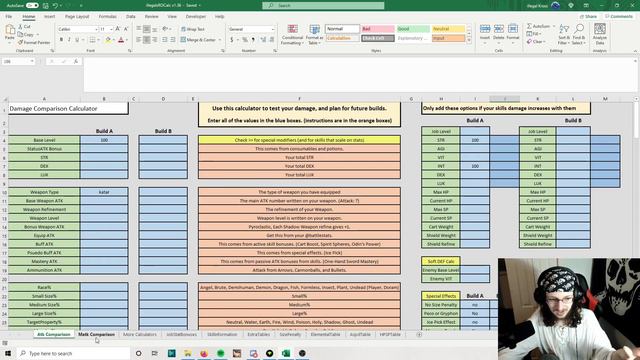Toggle Wrap Text

click(x=193, y=29)
